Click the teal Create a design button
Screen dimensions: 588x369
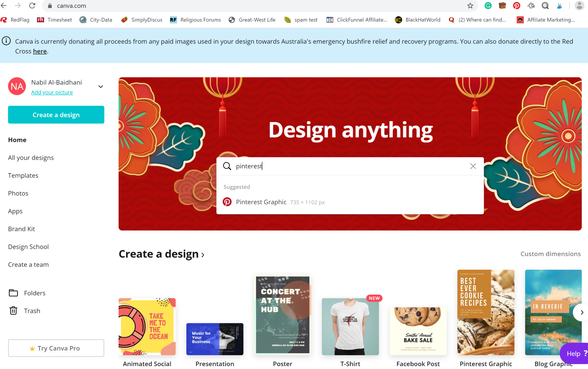tap(56, 115)
